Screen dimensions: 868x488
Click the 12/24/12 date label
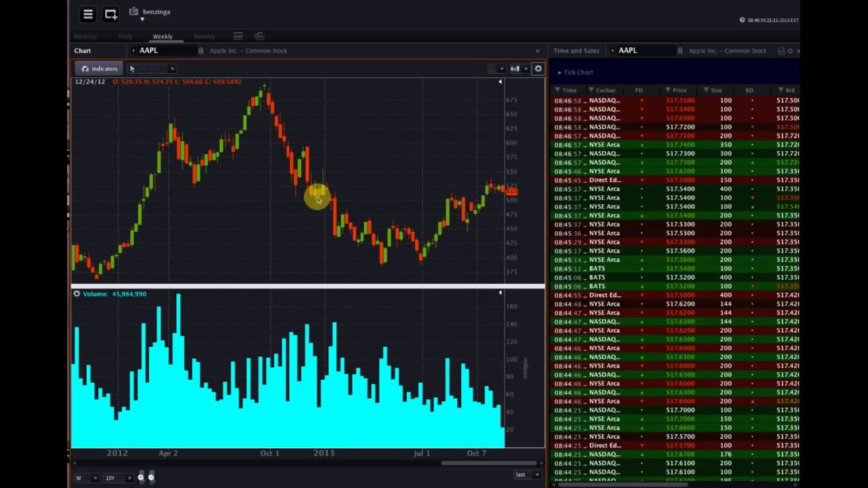point(90,82)
